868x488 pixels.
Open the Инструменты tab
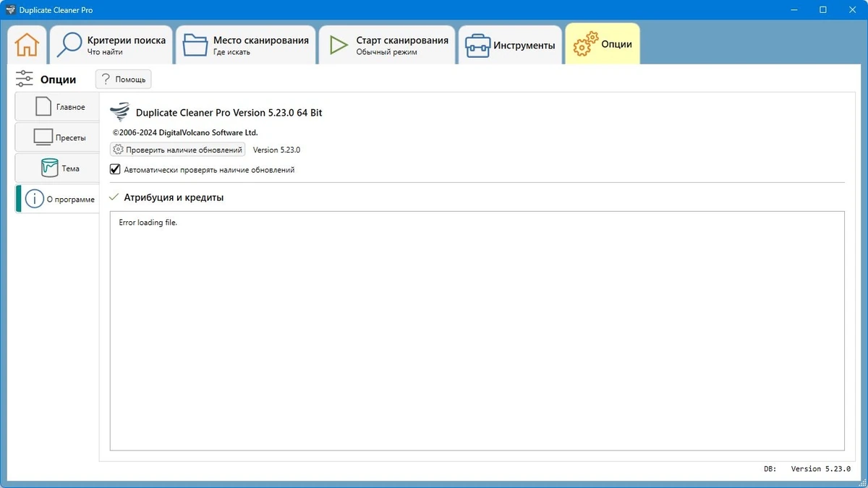pos(511,45)
